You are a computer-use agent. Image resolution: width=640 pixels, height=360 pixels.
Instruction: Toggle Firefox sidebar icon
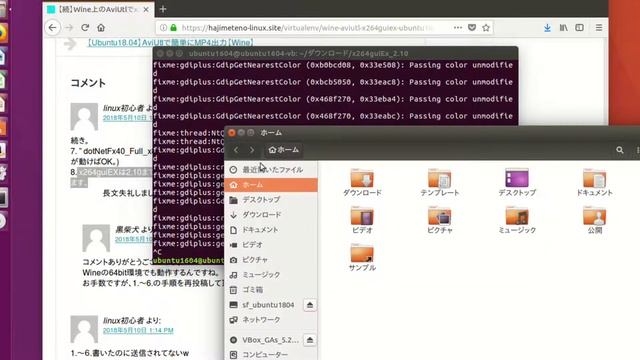(x=580, y=28)
